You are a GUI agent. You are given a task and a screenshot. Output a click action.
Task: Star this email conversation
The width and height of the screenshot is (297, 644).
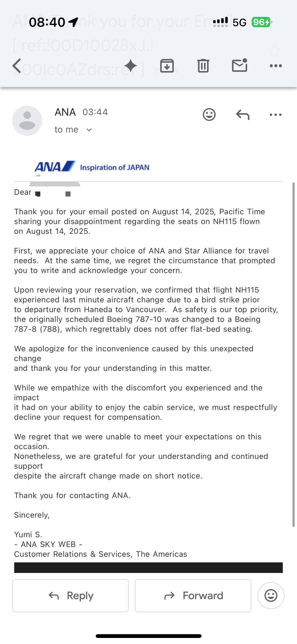274,50
